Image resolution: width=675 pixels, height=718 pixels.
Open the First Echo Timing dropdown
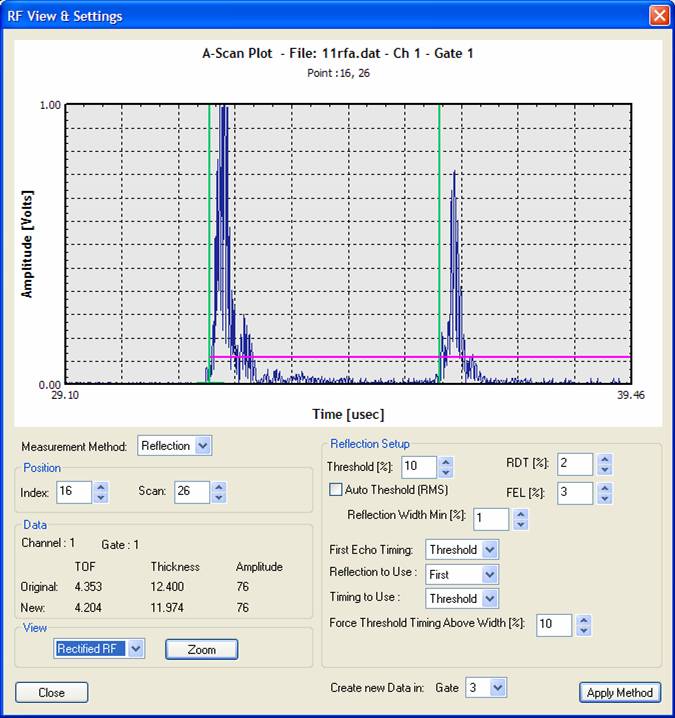489,549
